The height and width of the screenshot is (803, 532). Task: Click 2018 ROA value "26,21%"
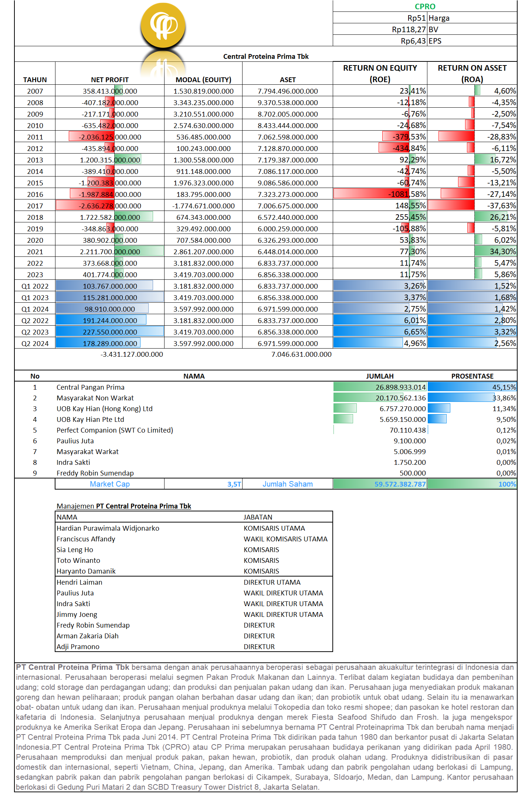pyautogui.click(x=503, y=217)
